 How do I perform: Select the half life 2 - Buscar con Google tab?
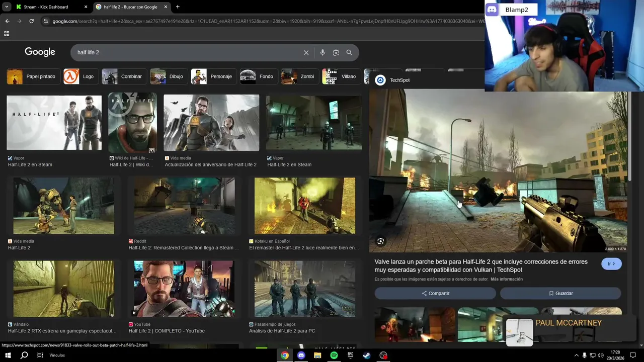[131, 7]
